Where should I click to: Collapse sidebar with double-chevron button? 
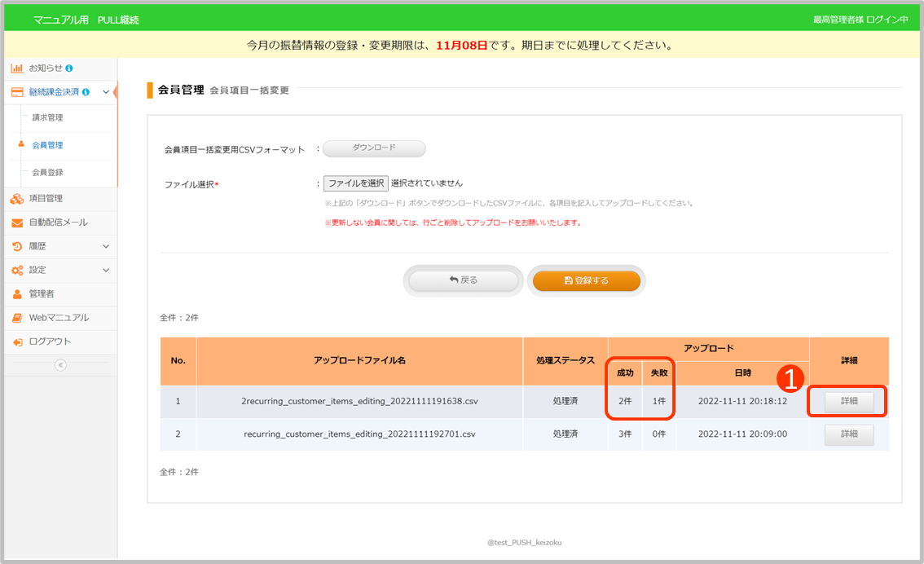(x=60, y=365)
